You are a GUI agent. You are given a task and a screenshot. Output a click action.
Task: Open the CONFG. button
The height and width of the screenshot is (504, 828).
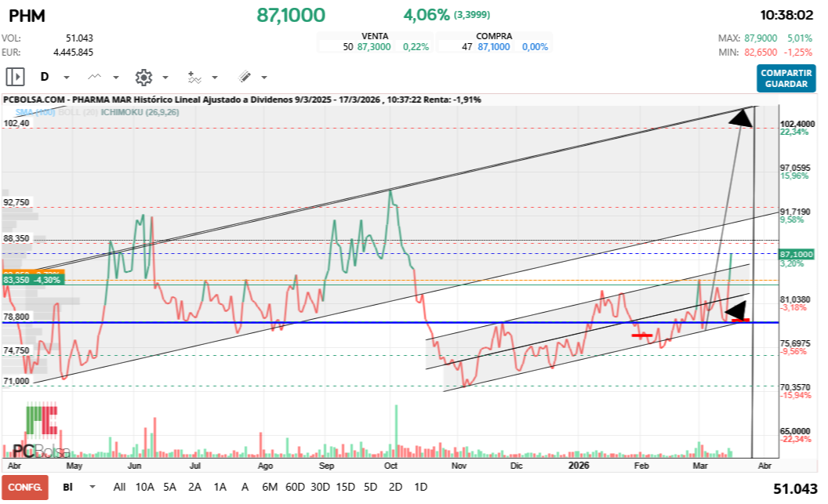[24, 487]
